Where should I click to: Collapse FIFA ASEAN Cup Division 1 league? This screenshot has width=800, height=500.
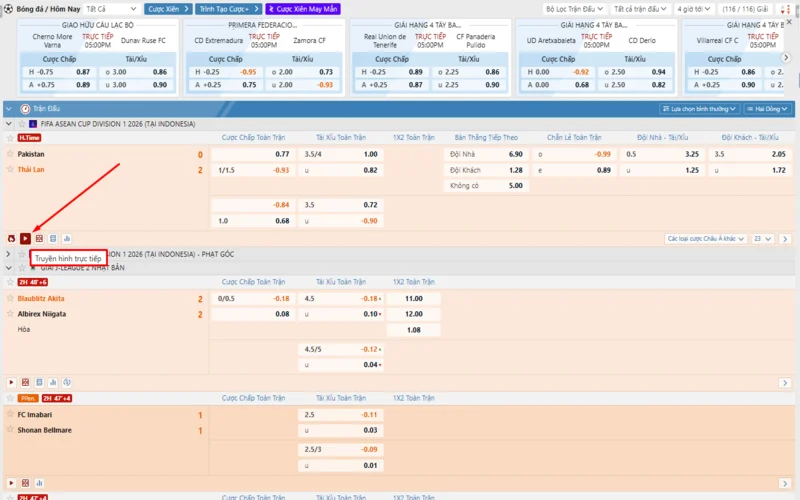(x=9, y=124)
